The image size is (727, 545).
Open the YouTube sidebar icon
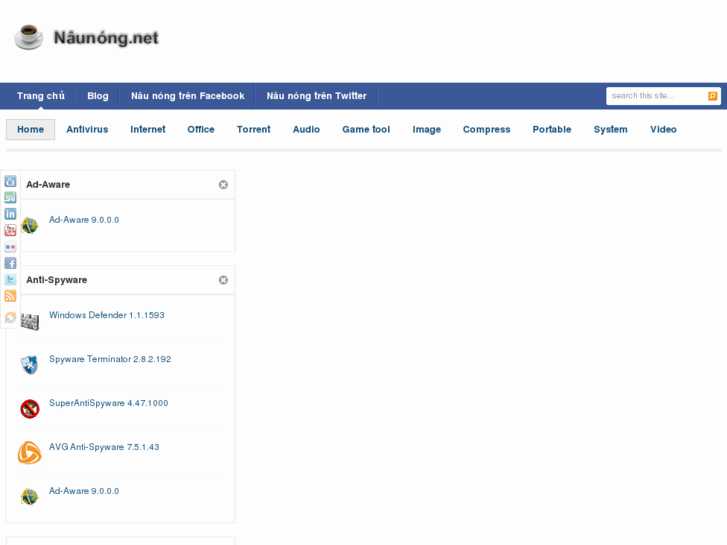(10, 230)
